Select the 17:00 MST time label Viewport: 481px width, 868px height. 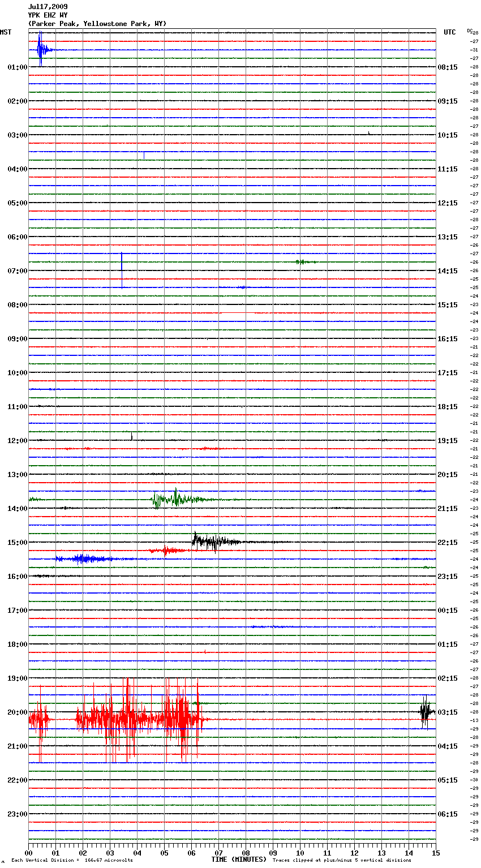click(x=17, y=611)
